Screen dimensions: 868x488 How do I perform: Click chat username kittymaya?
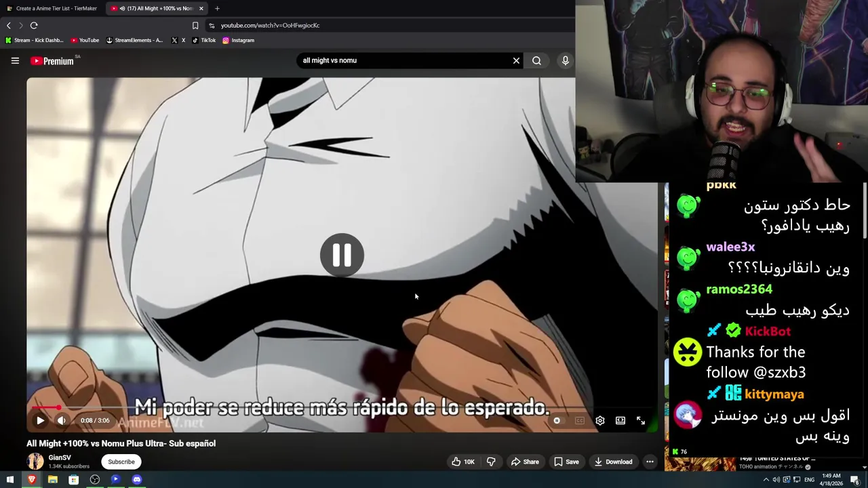coord(774,394)
